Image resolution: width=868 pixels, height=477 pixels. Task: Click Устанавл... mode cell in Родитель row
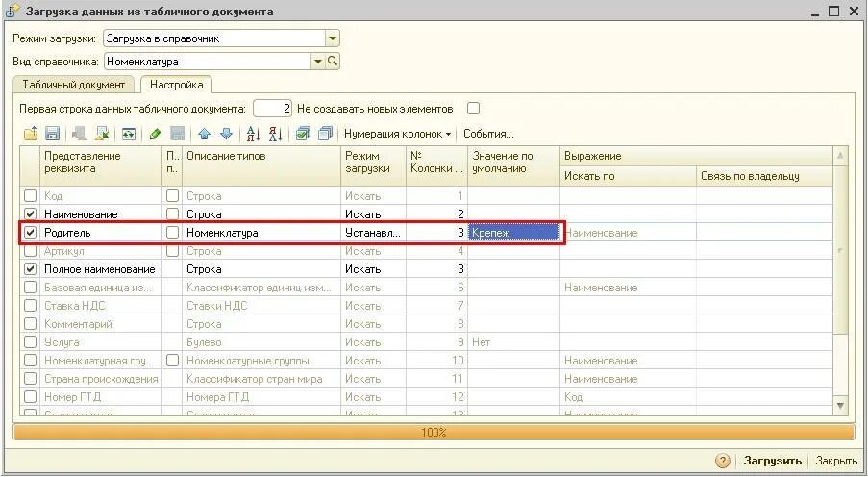coord(373,233)
